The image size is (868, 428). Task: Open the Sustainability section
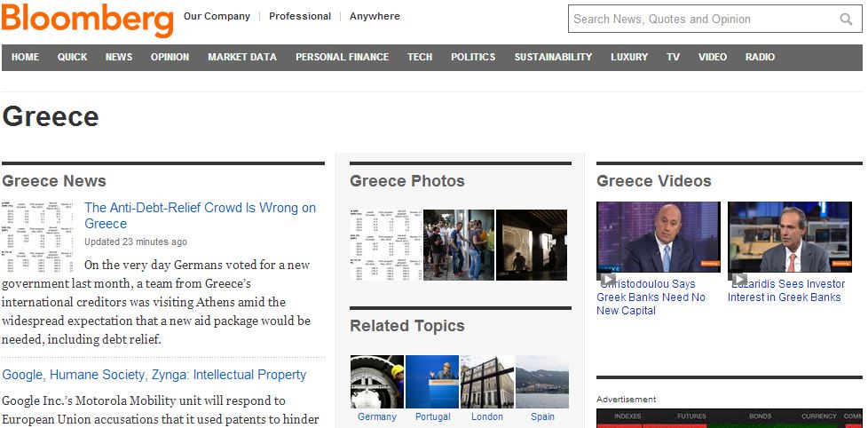point(553,57)
